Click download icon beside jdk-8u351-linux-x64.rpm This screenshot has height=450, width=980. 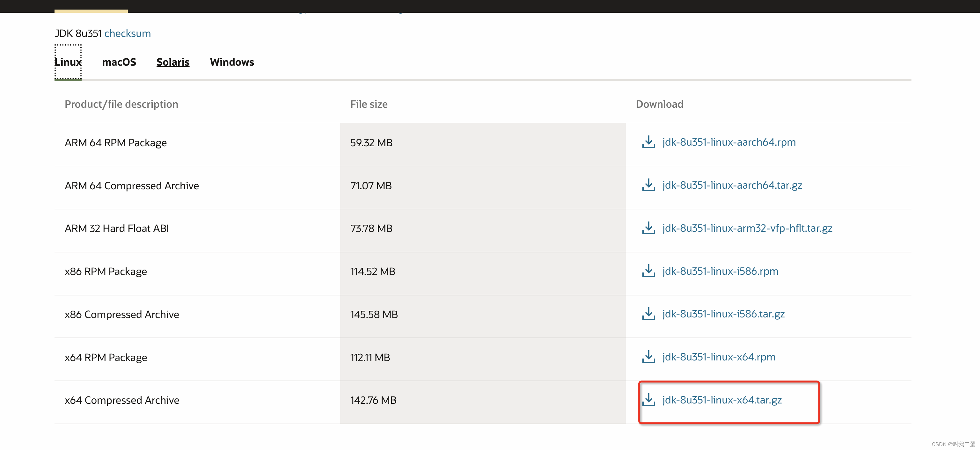(648, 357)
